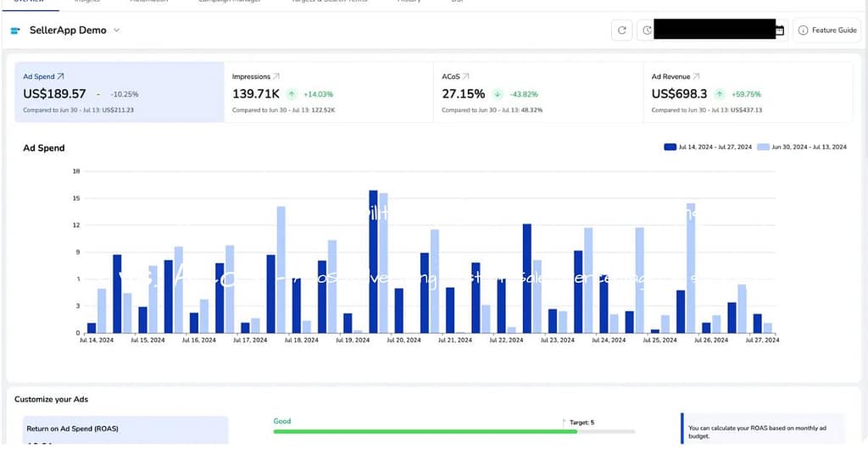Open ACoS details arrow icon

(x=466, y=76)
